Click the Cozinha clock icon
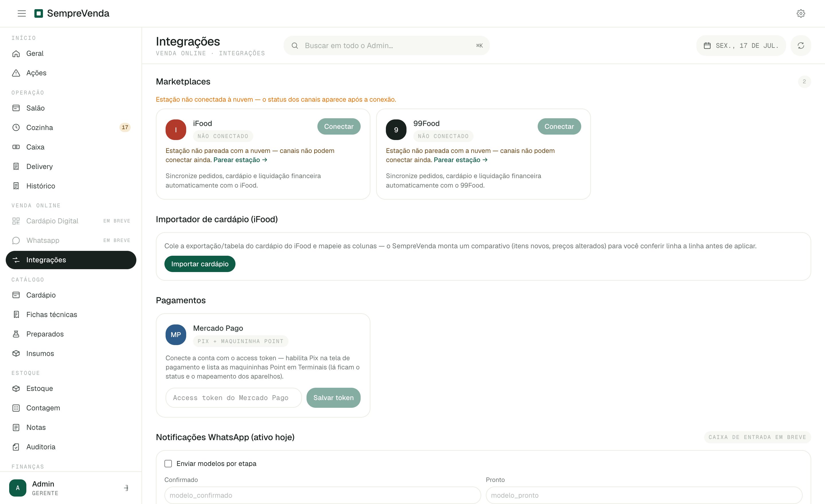Image resolution: width=825 pixels, height=504 pixels. pos(16,127)
